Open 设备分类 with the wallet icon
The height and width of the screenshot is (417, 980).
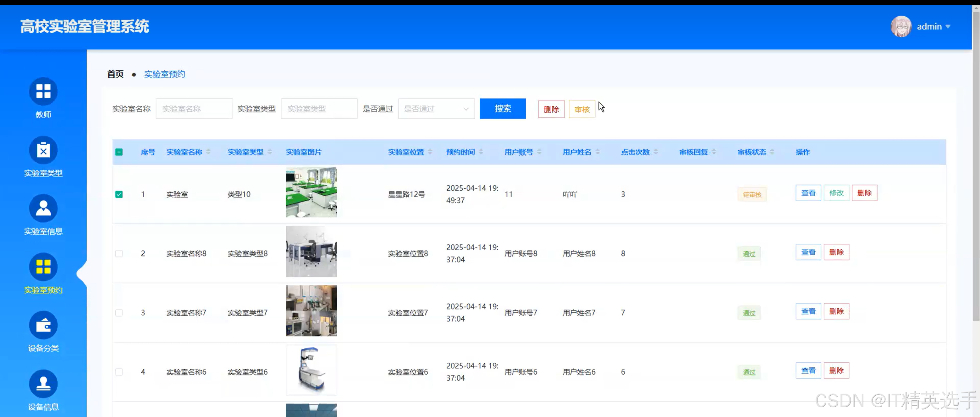43,325
